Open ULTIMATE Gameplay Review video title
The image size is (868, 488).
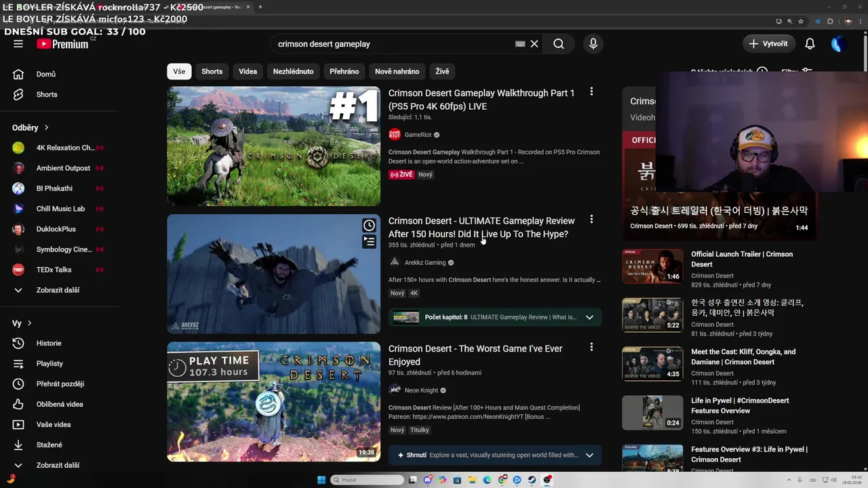pyautogui.click(x=481, y=227)
